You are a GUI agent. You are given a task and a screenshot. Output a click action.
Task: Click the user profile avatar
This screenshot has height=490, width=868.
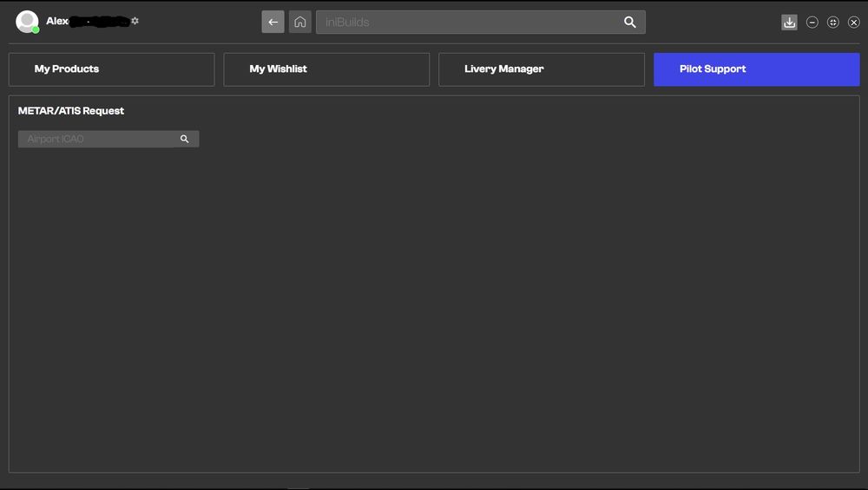click(x=27, y=22)
